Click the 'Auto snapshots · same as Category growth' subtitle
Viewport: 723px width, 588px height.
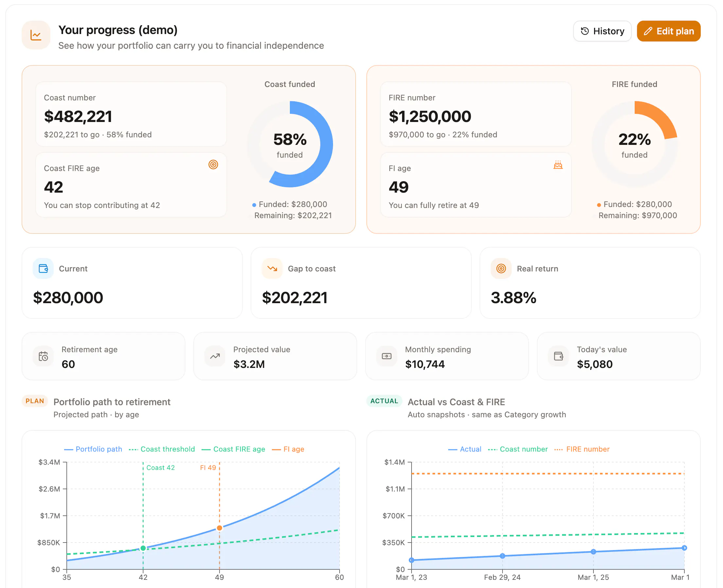(487, 415)
